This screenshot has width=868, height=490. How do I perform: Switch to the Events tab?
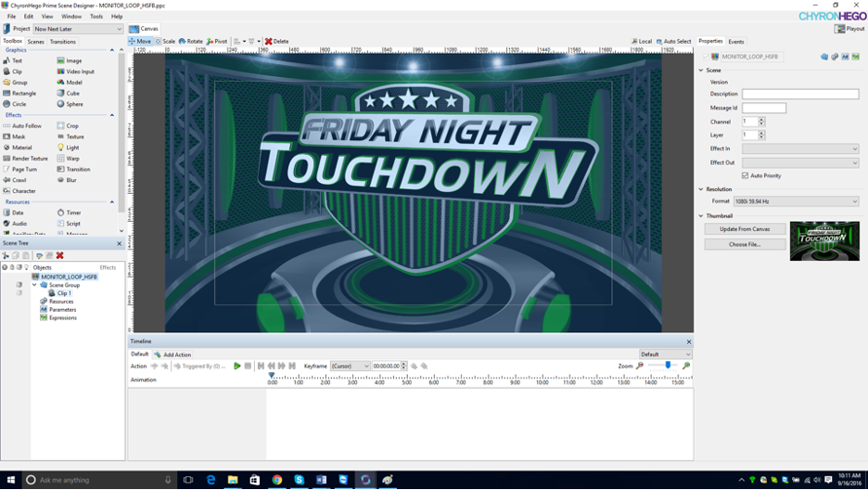pos(735,42)
